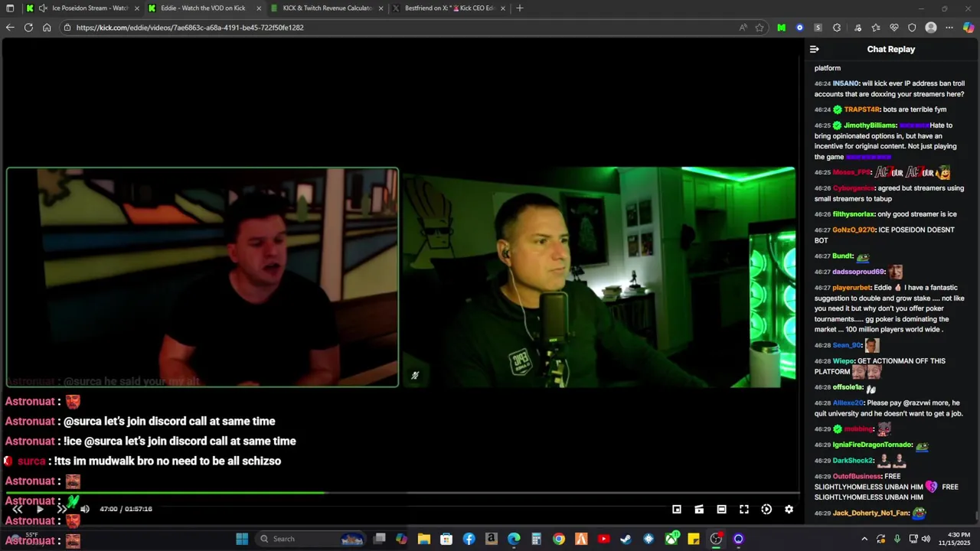Image resolution: width=980 pixels, height=551 pixels.
Task: Click the cast icon in player controls
Action: pyautogui.click(x=699, y=509)
